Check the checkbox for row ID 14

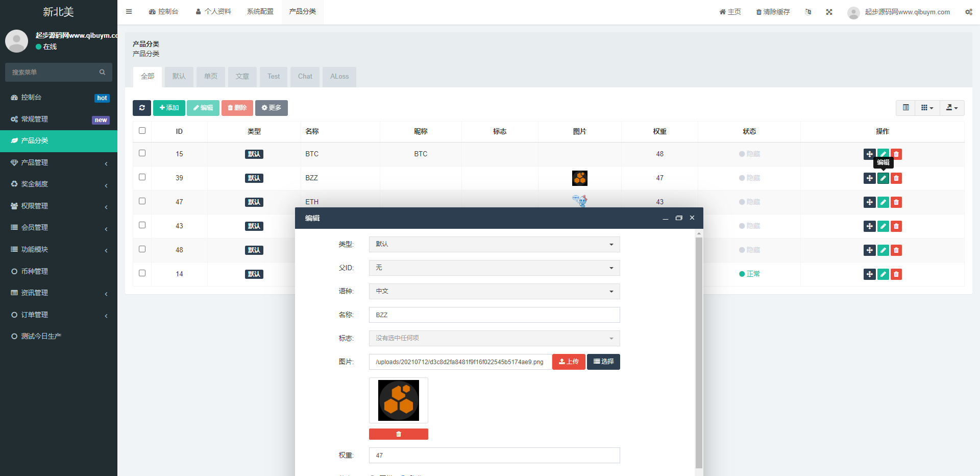142,273
